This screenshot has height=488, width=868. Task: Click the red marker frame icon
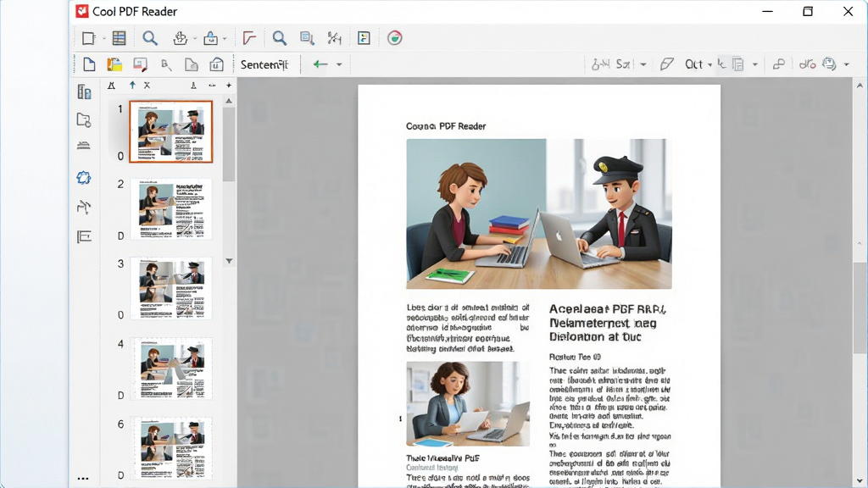(x=140, y=64)
